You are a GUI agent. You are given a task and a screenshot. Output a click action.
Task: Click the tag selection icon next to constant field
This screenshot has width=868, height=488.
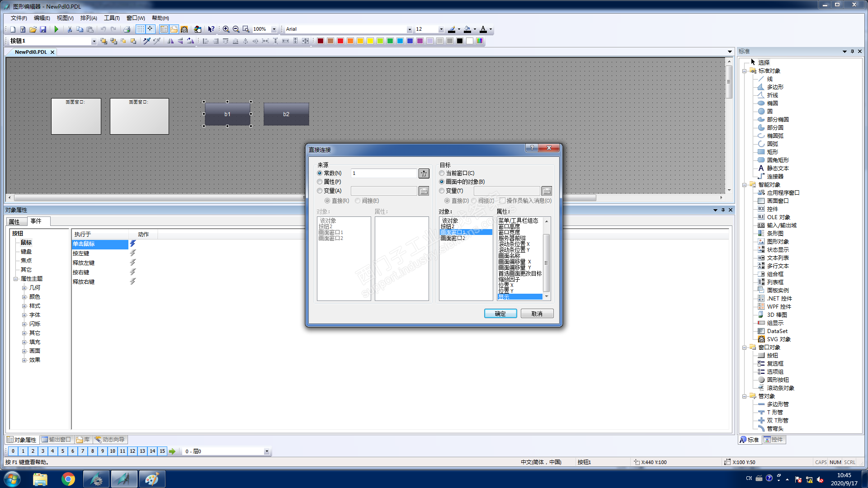[424, 174]
